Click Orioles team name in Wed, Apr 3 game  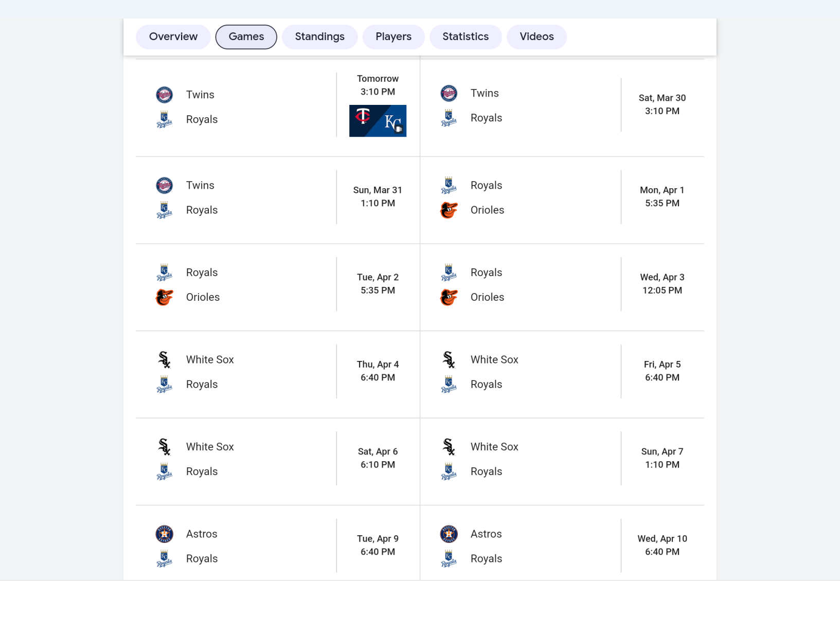pyautogui.click(x=487, y=297)
